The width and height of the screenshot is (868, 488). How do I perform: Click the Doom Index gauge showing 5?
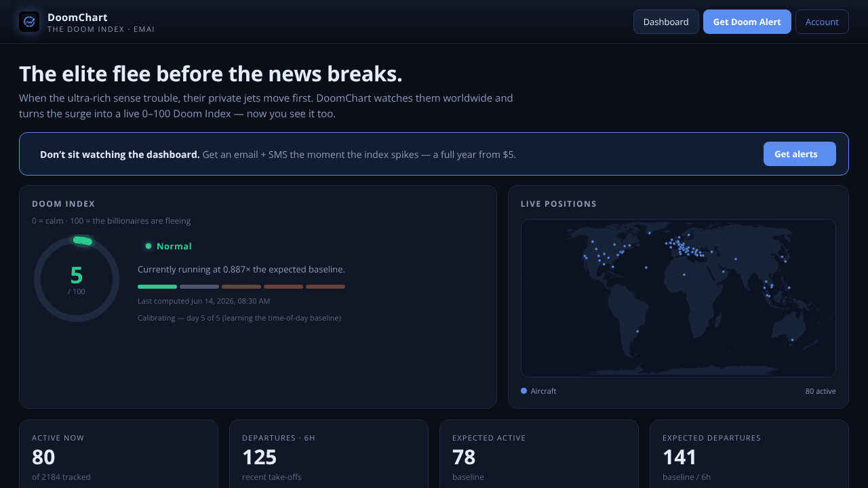pos(77,279)
